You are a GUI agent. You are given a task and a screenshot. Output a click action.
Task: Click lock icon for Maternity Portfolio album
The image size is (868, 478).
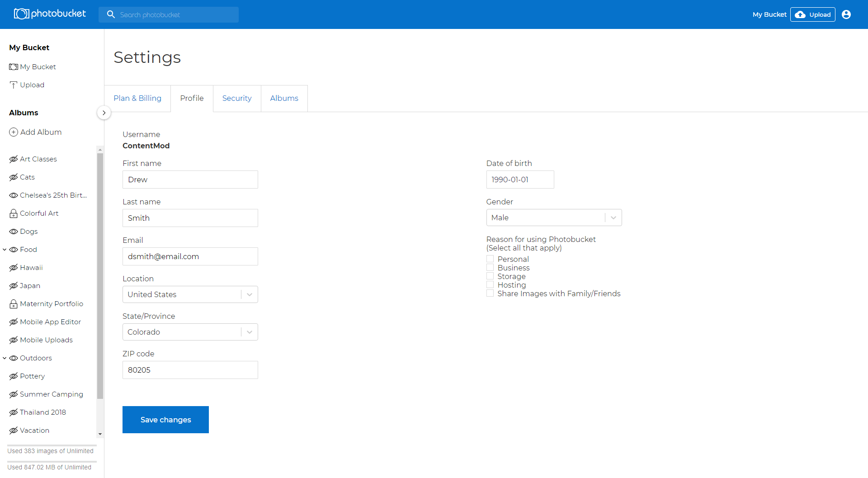[14, 304]
